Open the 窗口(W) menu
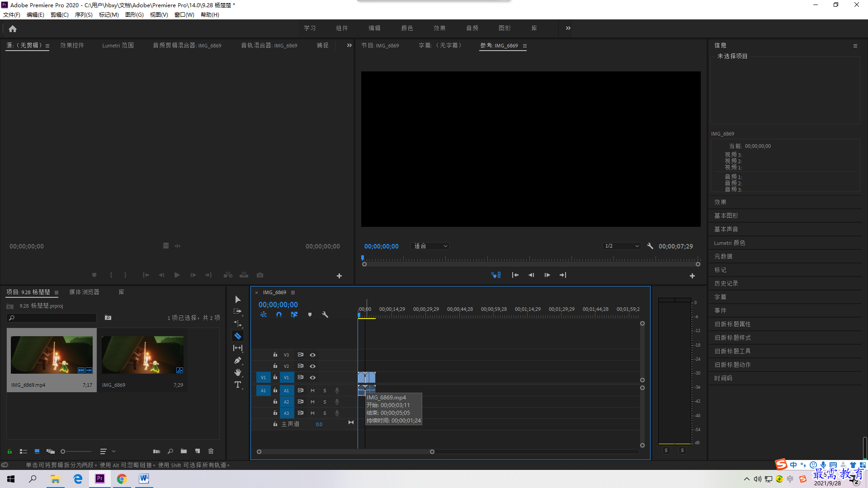This screenshot has width=868, height=488. (x=184, y=14)
